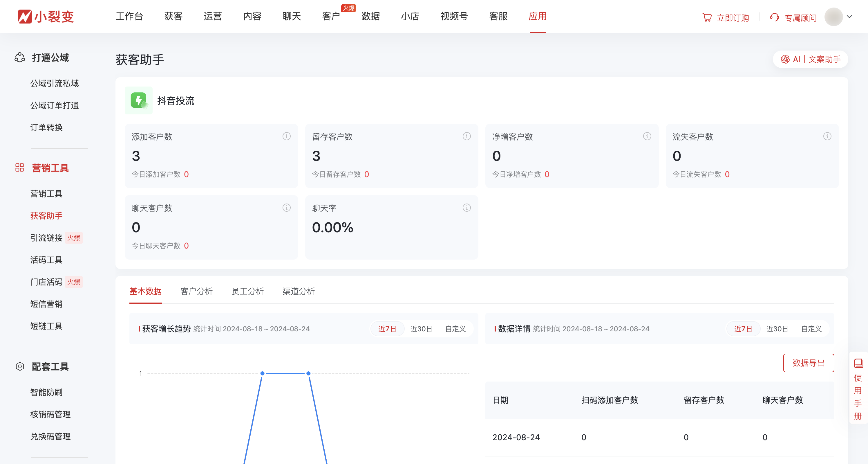The height and width of the screenshot is (464, 868).
Task: Open the 使用手册 side panel
Action: tap(858, 387)
